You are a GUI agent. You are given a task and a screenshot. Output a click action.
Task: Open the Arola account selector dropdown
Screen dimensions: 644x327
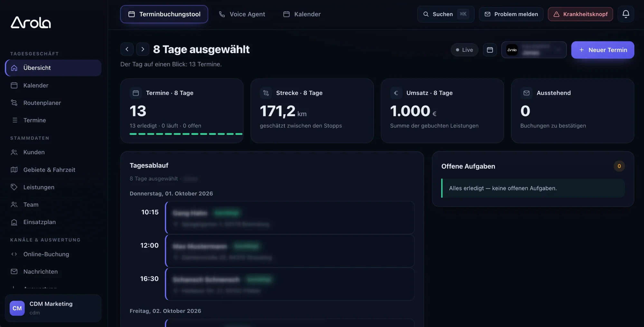(x=534, y=50)
